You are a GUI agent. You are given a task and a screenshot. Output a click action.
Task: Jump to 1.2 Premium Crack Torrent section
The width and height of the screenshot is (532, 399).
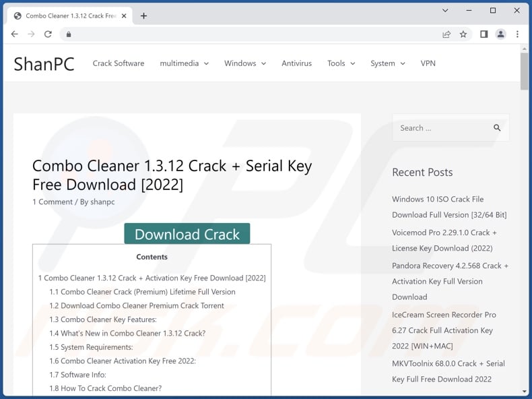pos(137,305)
